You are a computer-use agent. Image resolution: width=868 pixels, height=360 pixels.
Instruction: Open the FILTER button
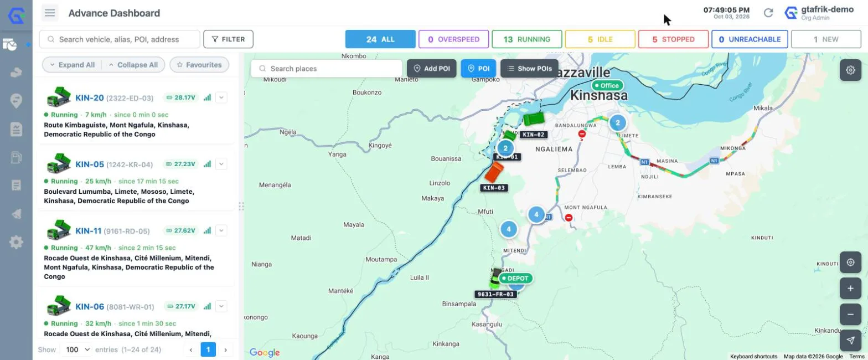coord(229,39)
